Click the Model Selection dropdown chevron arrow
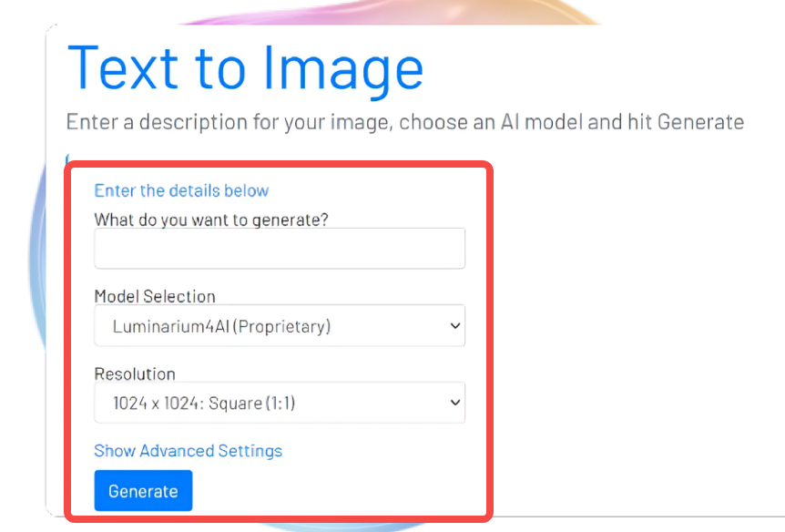 pyautogui.click(x=455, y=326)
